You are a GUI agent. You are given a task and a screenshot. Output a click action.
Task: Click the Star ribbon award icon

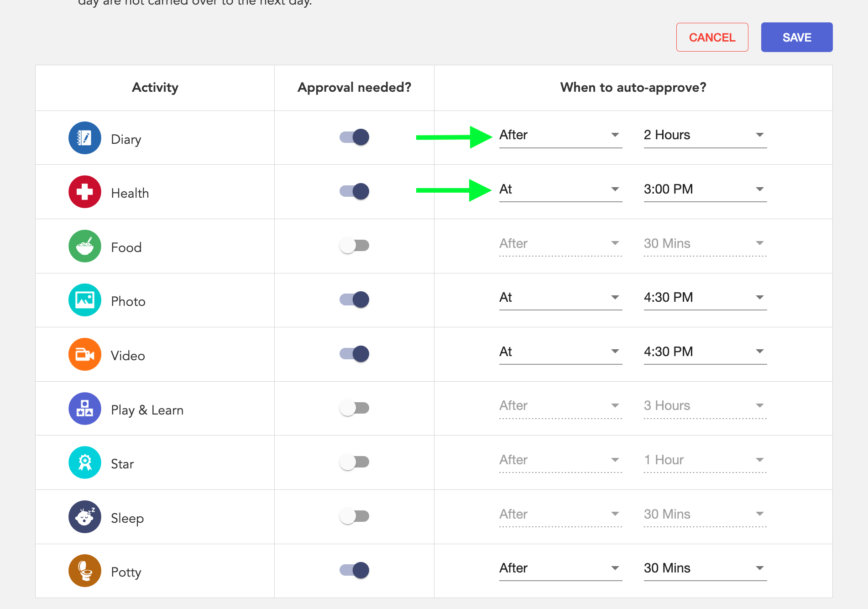(x=85, y=462)
